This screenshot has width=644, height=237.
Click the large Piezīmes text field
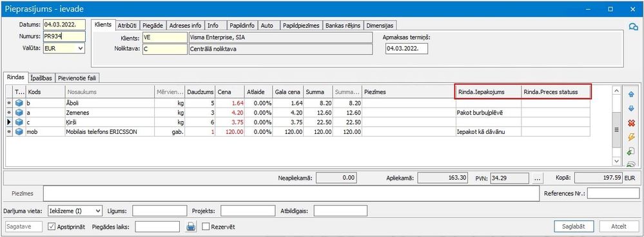pos(291,194)
